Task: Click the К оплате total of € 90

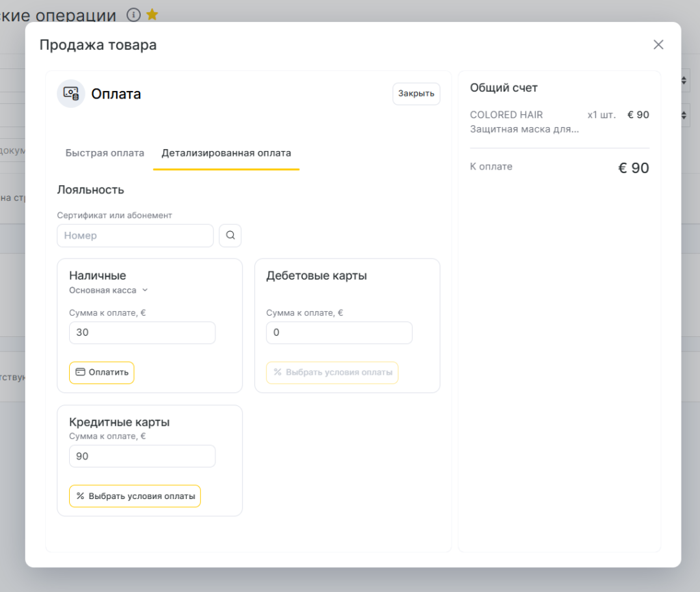Action: [633, 168]
